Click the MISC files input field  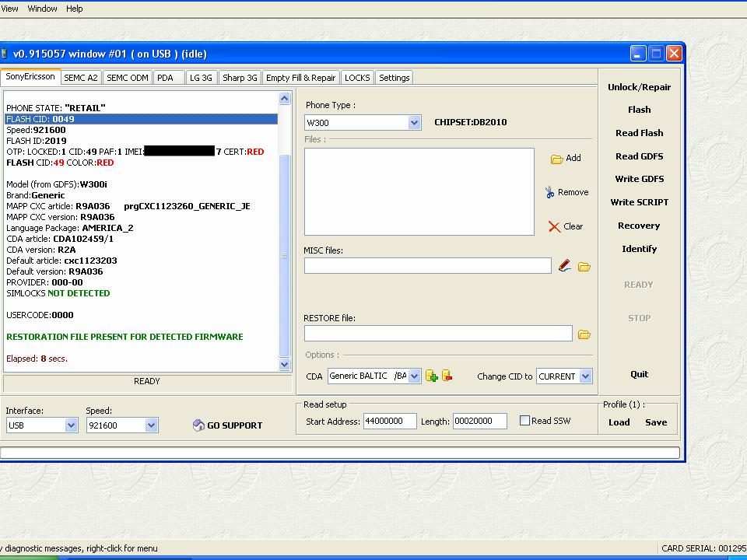coord(427,266)
